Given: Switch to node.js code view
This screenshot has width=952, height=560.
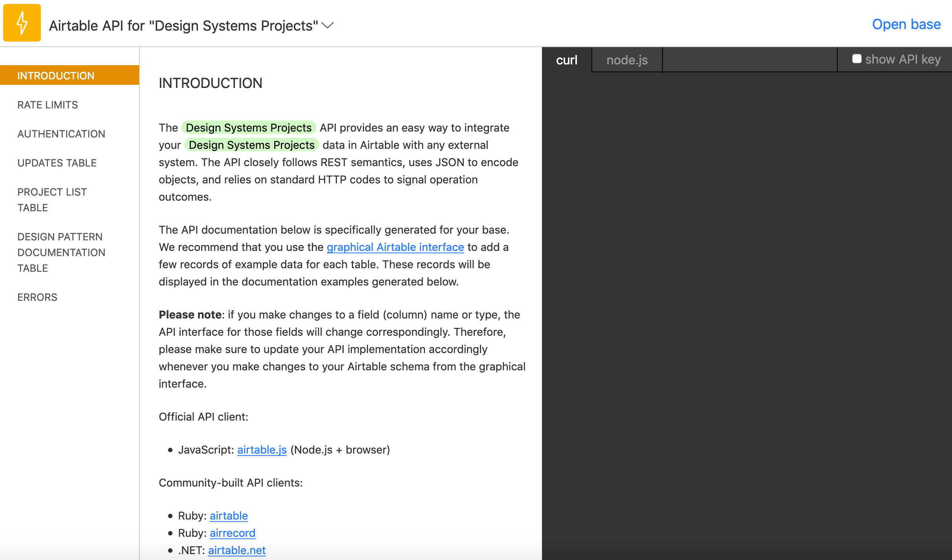Looking at the screenshot, I should click(x=627, y=60).
